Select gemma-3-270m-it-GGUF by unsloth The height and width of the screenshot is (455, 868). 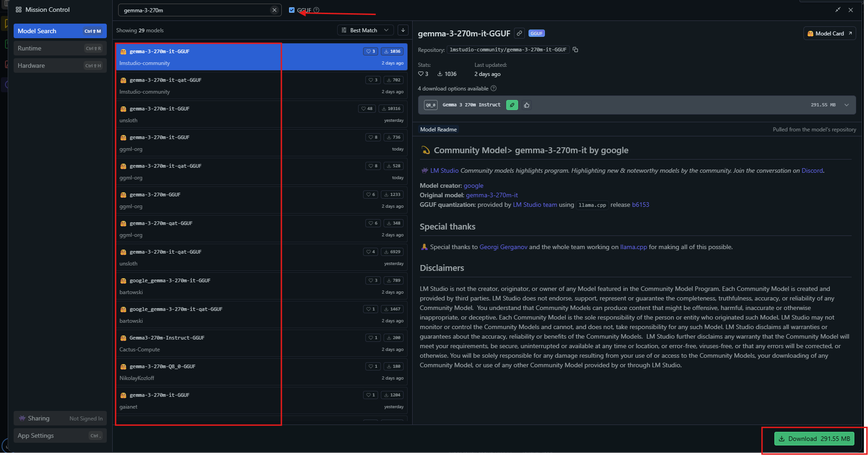(261, 114)
